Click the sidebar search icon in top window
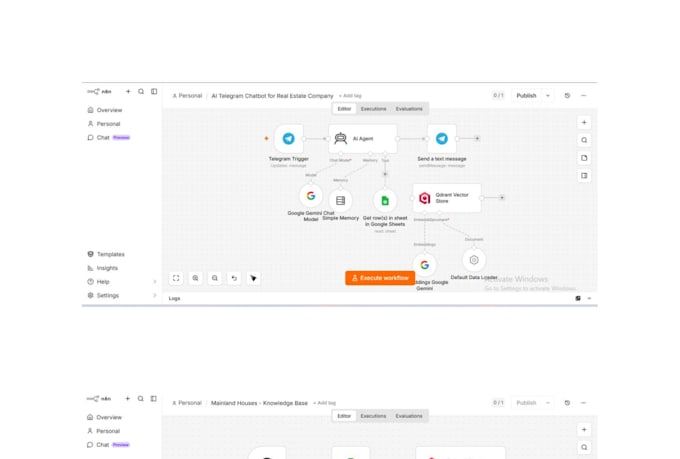Image resolution: width=680 pixels, height=459 pixels. tap(141, 92)
